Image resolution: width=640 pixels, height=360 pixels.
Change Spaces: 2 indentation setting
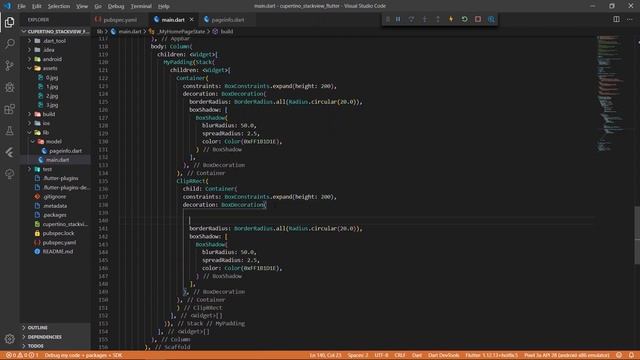coord(358,355)
